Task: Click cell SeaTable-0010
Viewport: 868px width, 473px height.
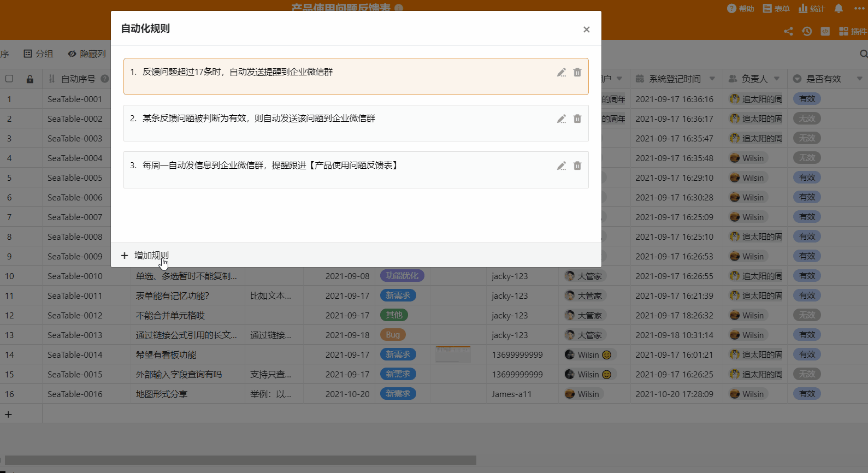Action: point(86,276)
